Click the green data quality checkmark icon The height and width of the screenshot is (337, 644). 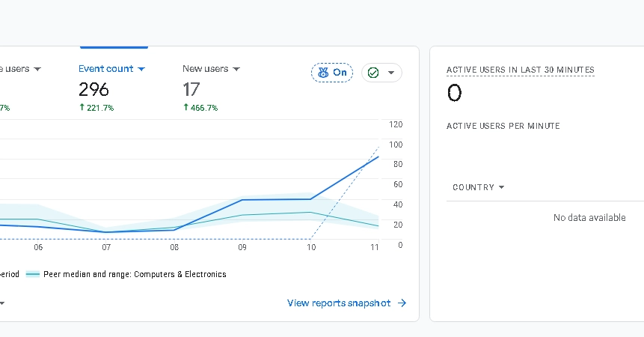pos(373,73)
